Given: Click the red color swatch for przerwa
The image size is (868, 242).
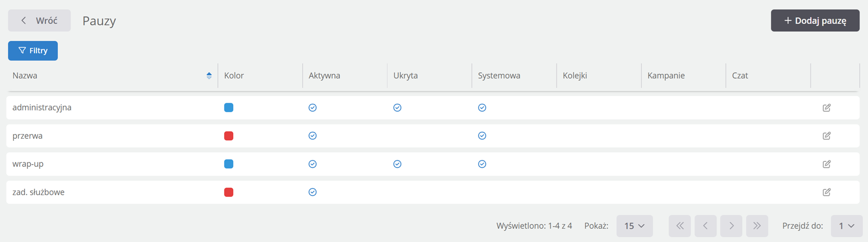Looking at the screenshot, I should [229, 136].
